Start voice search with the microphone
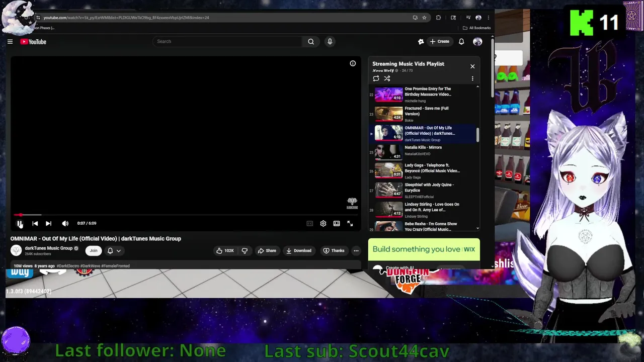 pyautogui.click(x=330, y=41)
